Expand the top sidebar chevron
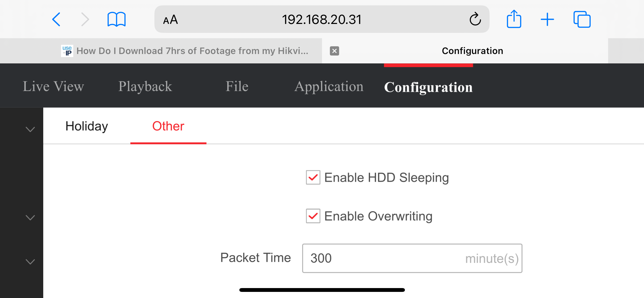644x298 pixels. [30, 129]
